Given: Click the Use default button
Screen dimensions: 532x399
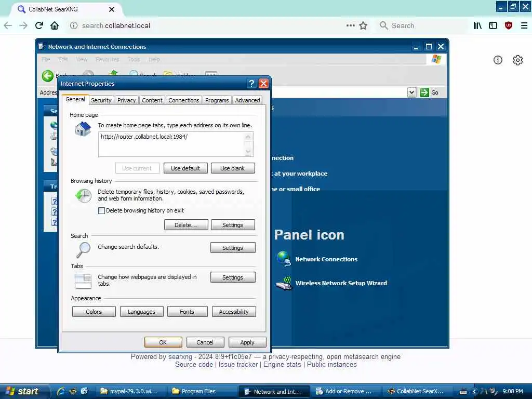Looking at the screenshot, I should (185, 168).
